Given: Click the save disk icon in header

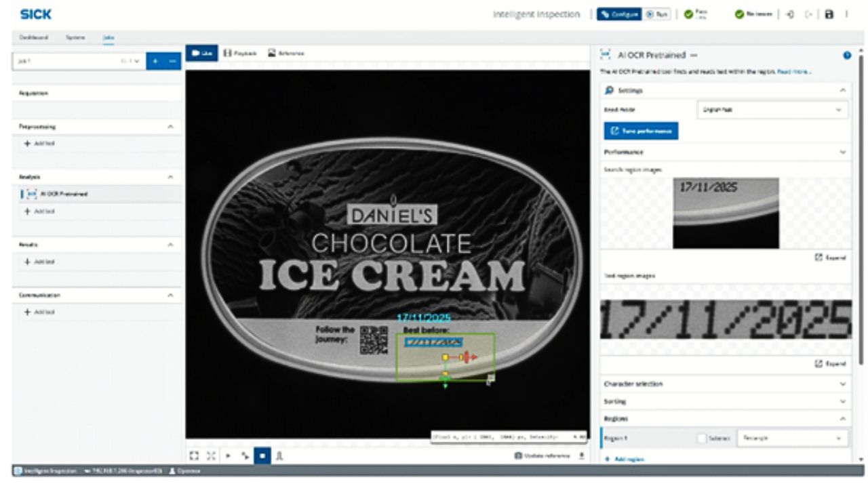Looking at the screenshot, I should coord(829,14).
